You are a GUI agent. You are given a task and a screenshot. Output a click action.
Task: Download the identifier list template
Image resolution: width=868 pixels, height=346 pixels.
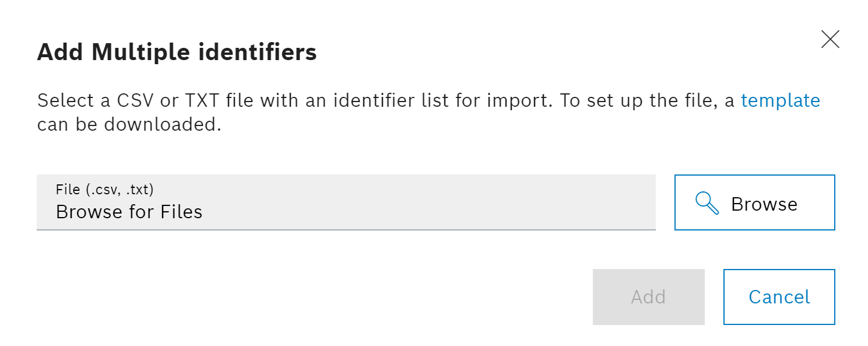click(780, 101)
